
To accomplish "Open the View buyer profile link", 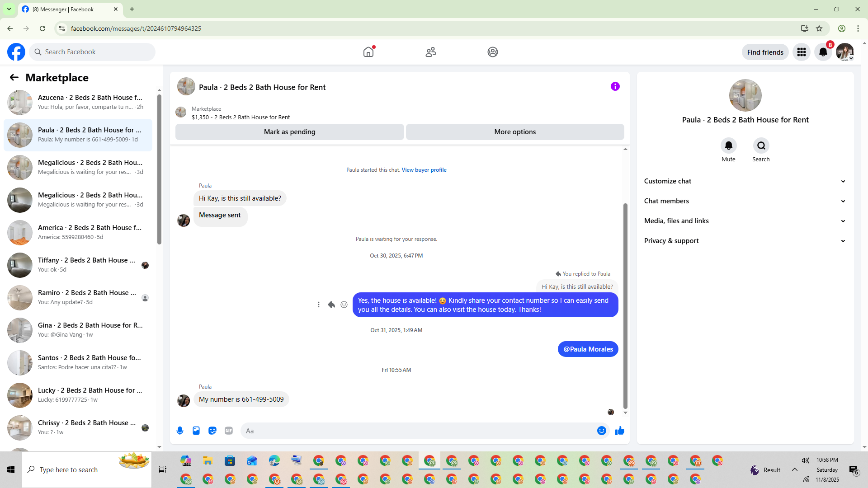I will pos(424,170).
